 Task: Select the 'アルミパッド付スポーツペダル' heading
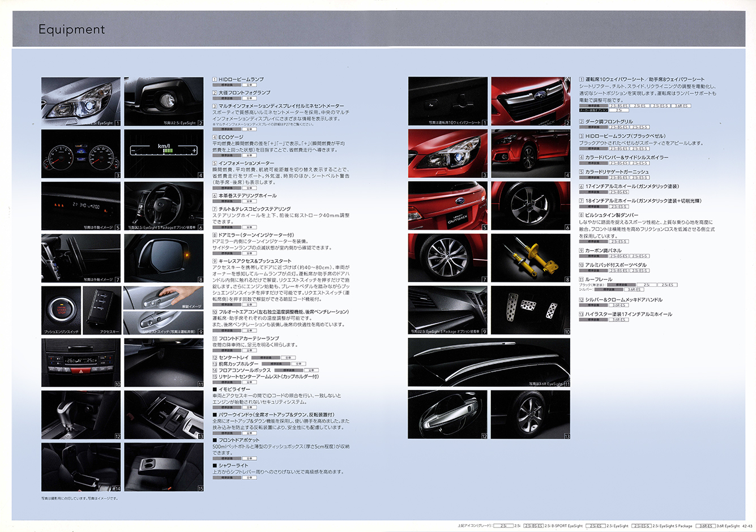616,265
